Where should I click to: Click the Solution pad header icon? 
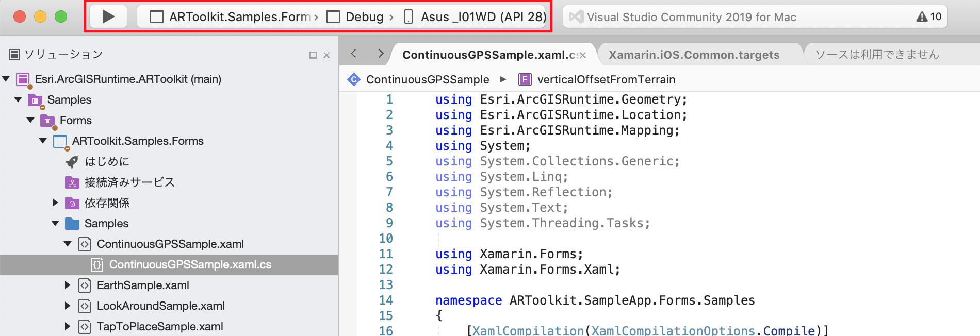(x=15, y=54)
